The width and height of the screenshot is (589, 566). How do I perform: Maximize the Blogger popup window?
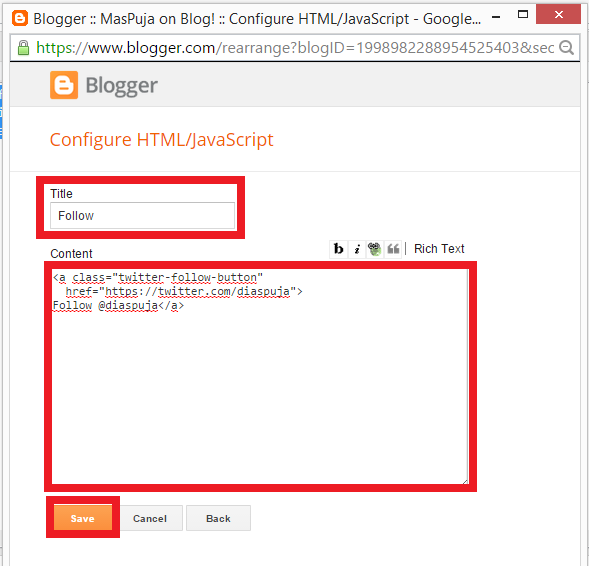523,15
